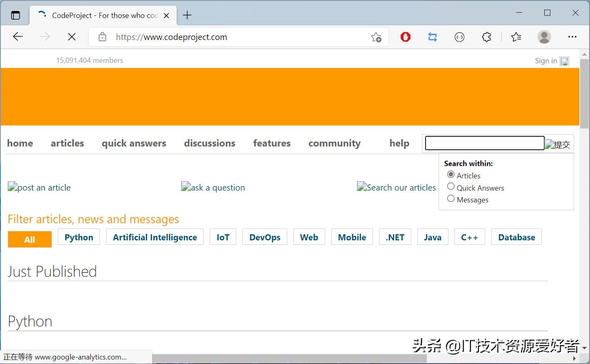Add page to favorites star icon
The image size is (590, 364).
376,37
